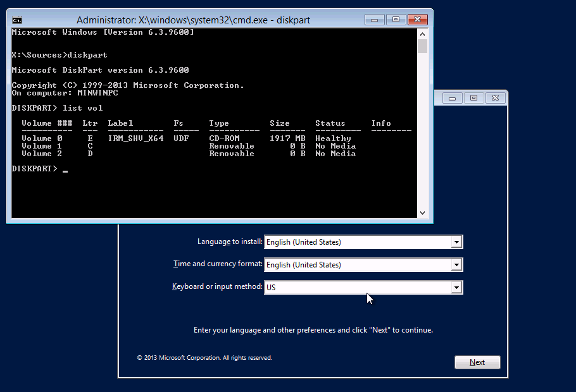The width and height of the screenshot is (576, 392).
Task: Click the 'Microsoft DiskPart version 6.3.9600' line
Action: pyautogui.click(x=100, y=70)
